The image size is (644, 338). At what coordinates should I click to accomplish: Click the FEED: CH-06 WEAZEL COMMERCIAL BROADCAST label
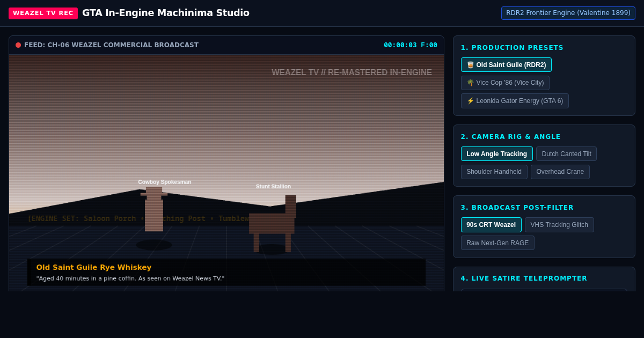111,45
